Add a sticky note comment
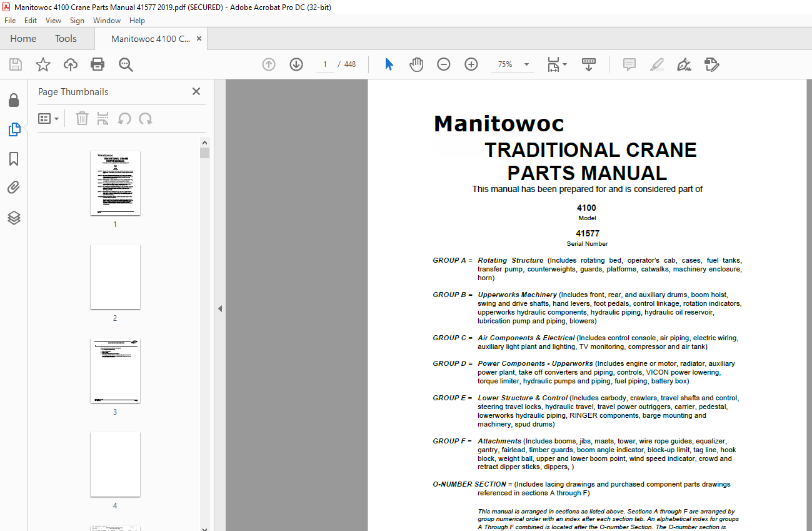Screen dimensions: 812x531 click(x=629, y=64)
